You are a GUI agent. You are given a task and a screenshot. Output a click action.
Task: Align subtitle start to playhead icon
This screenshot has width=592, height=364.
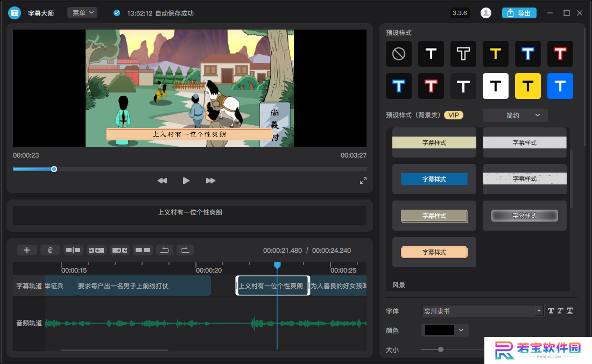[96, 250]
